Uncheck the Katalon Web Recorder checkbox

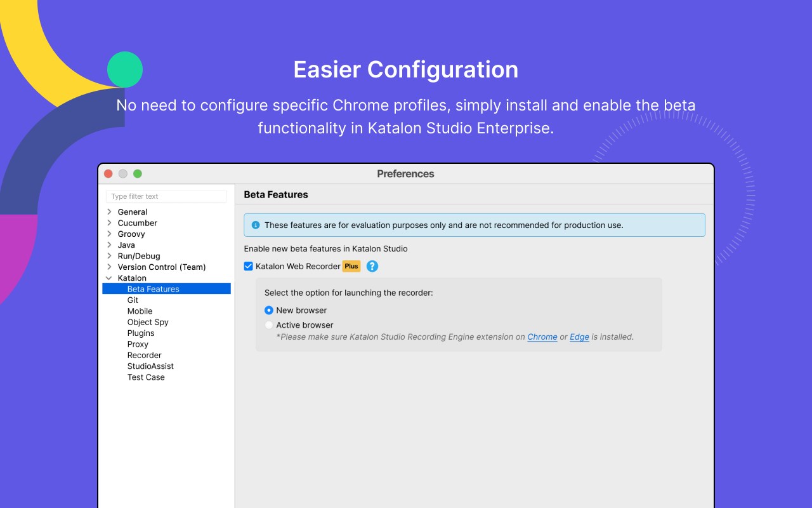click(249, 267)
